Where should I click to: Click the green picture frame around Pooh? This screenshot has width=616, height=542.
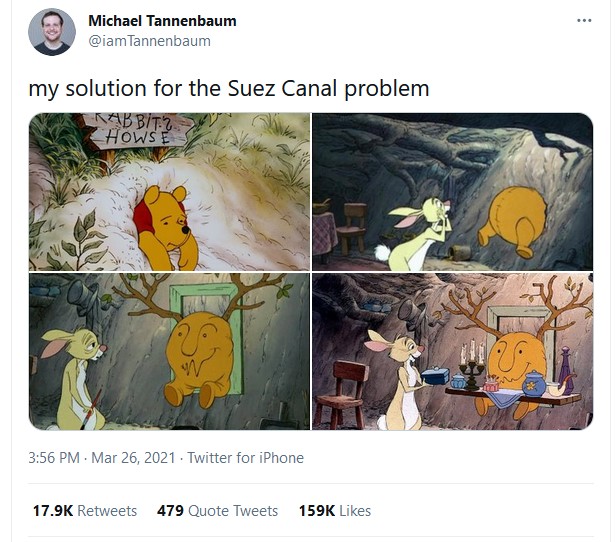pyautogui.click(x=206, y=338)
